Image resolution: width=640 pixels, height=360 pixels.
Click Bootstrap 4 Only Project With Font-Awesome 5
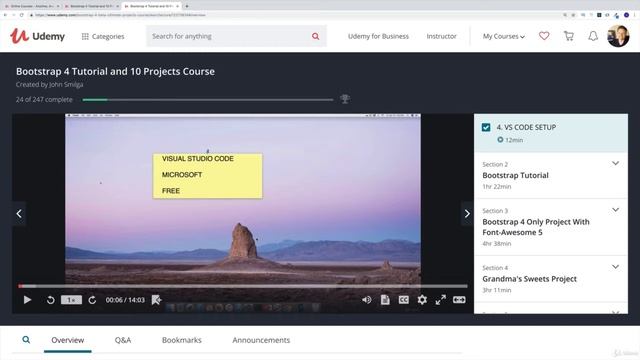[536, 227]
